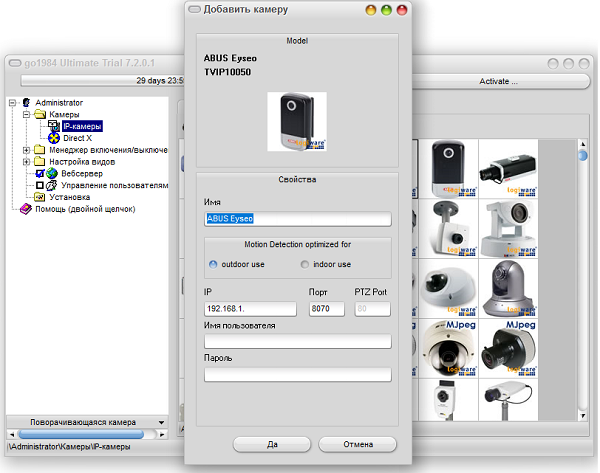Click the green button in dialog title bar
The height and width of the screenshot is (473, 600).
pyautogui.click(x=386, y=10)
